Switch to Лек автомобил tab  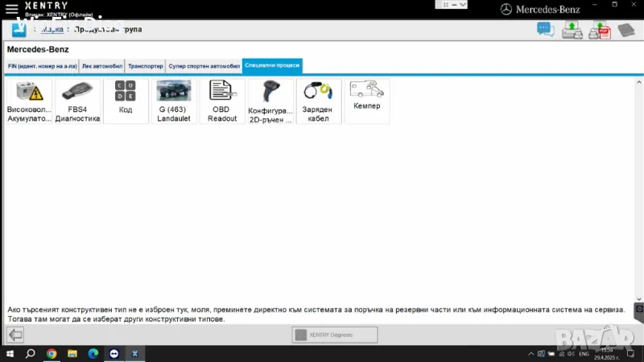(102, 66)
